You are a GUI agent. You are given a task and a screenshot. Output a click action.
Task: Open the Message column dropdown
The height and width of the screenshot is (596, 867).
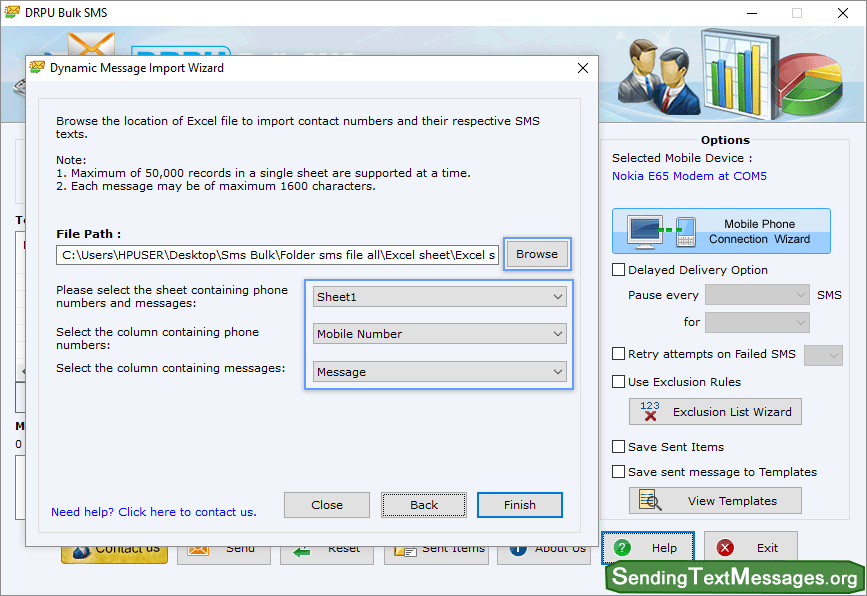(440, 372)
